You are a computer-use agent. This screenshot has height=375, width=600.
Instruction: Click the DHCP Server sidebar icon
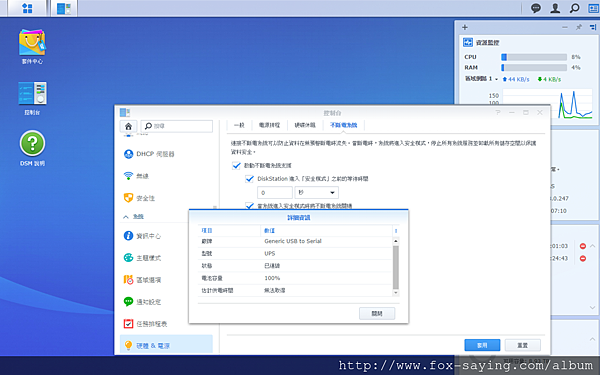pos(128,154)
